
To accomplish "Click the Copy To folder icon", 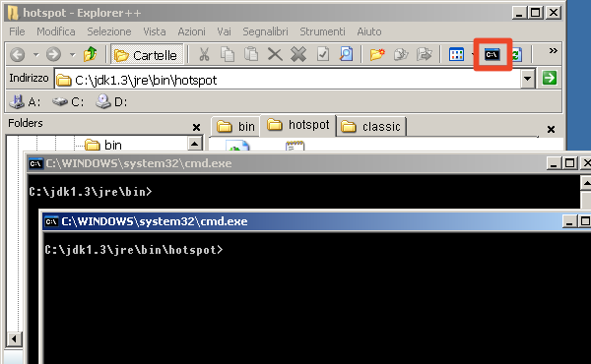I will (x=401, y=55).
